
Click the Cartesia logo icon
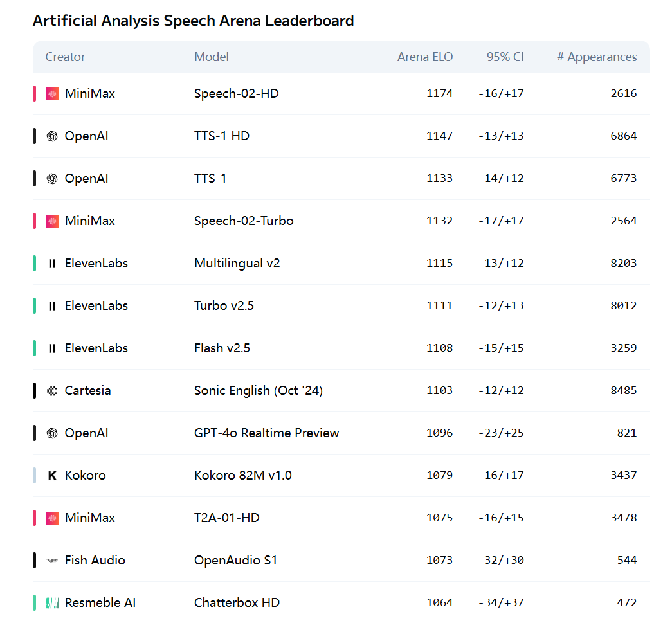pos(52,391)
